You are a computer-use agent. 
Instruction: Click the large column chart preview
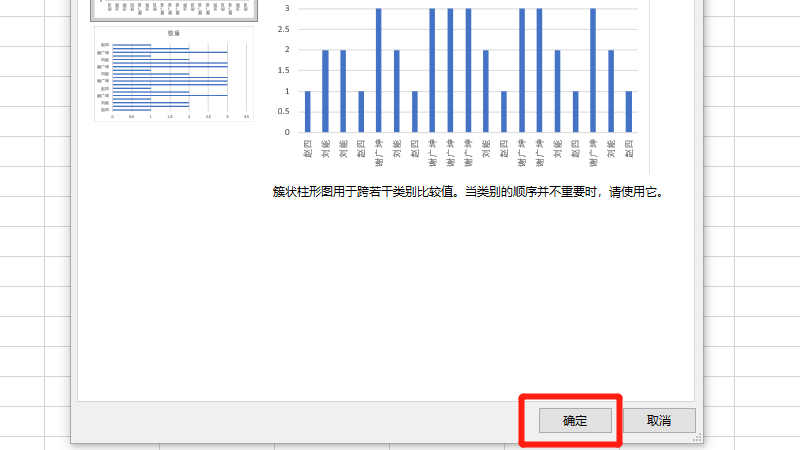461,87
